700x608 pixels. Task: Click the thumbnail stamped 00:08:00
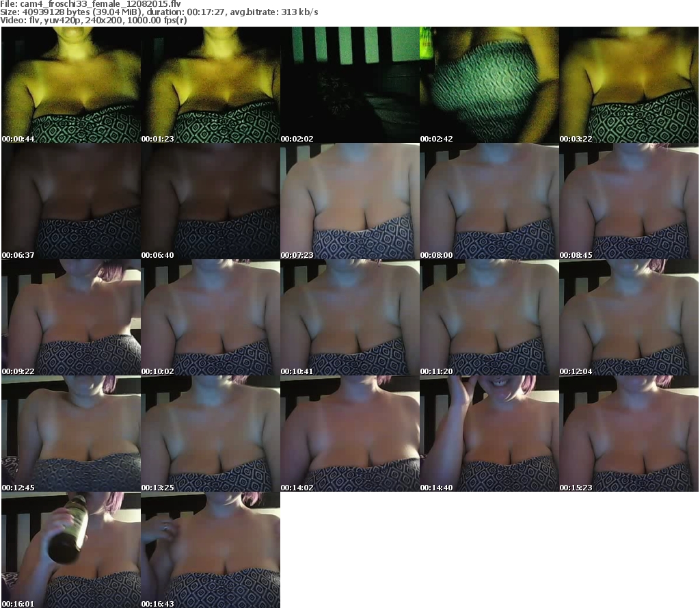pos(489,201)
